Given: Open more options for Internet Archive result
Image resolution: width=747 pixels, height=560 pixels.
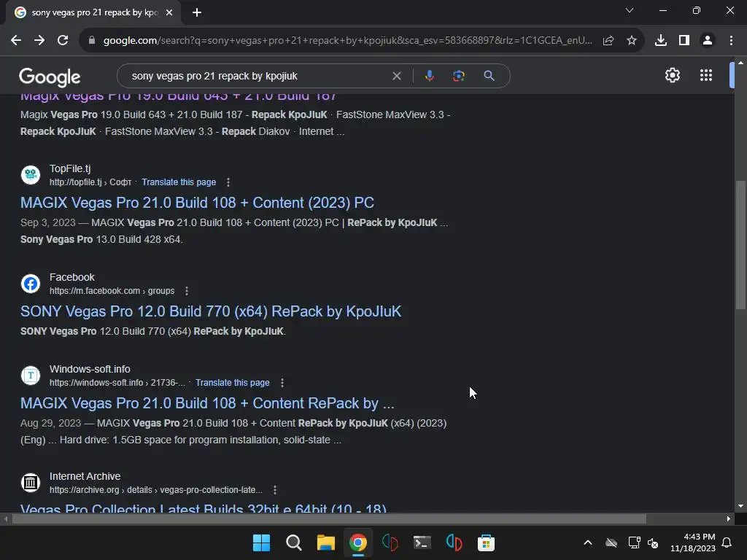Looking at the screenshot, I should [x=275, y=490].
